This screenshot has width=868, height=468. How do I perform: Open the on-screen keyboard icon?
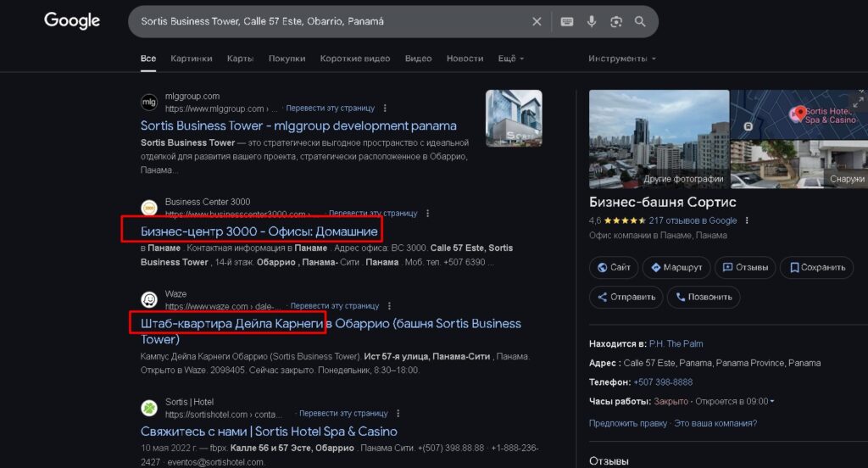click(566, 21)
